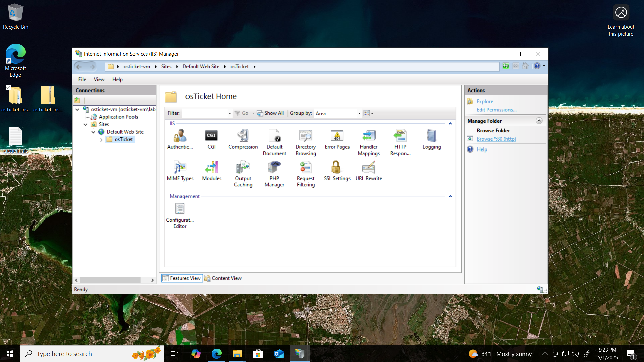The height and width of the screenshot is (362, 644).
Task: Open the Compression feature
Action: (x=243, y=139)
